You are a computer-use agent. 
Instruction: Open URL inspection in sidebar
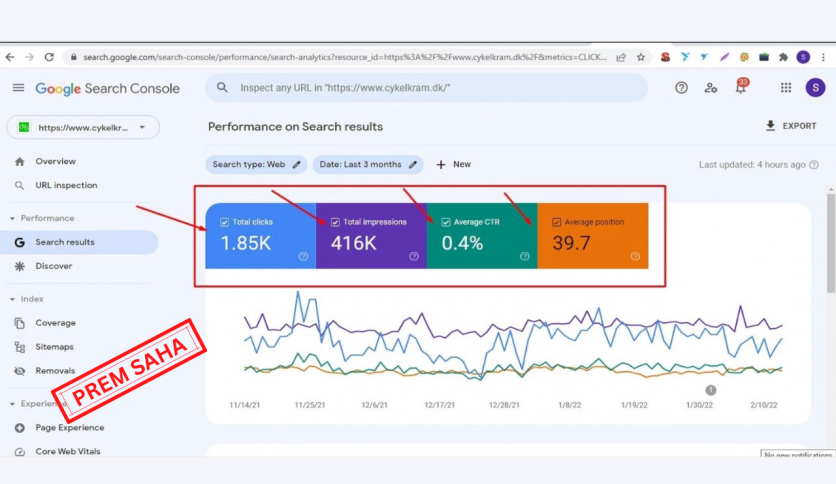[66, 185]
